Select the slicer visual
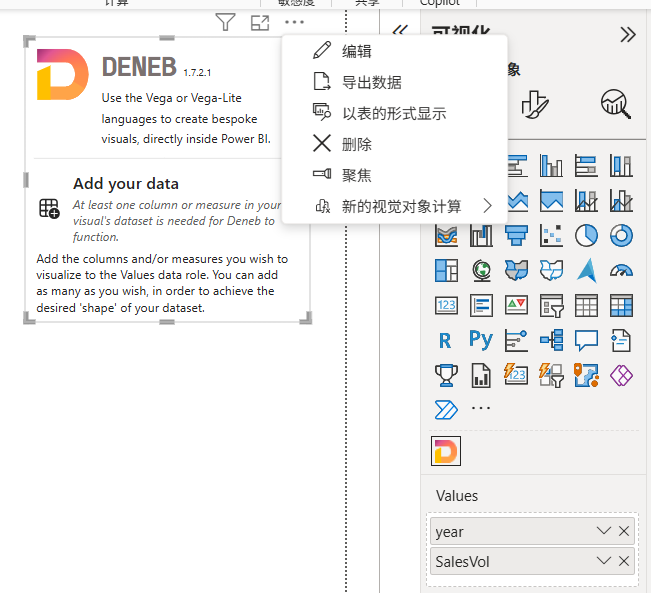Image resolution: width=651 pixels, height=593 pixels. pos(551,306)
